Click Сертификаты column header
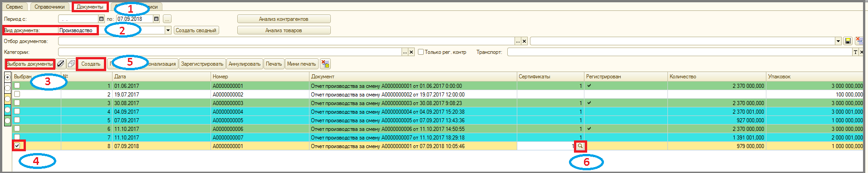868x173 pixels. (x=550, y=77)
